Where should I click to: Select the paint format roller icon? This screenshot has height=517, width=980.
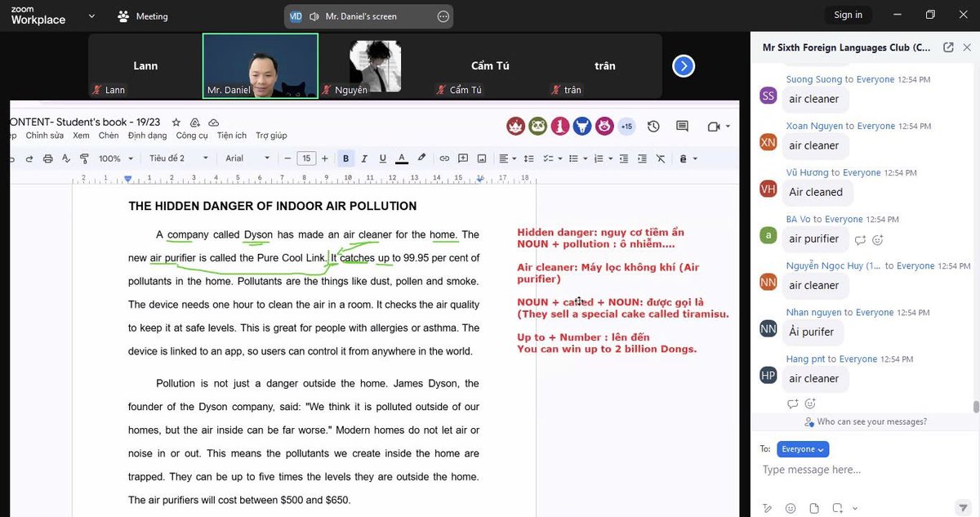point(82,158)
